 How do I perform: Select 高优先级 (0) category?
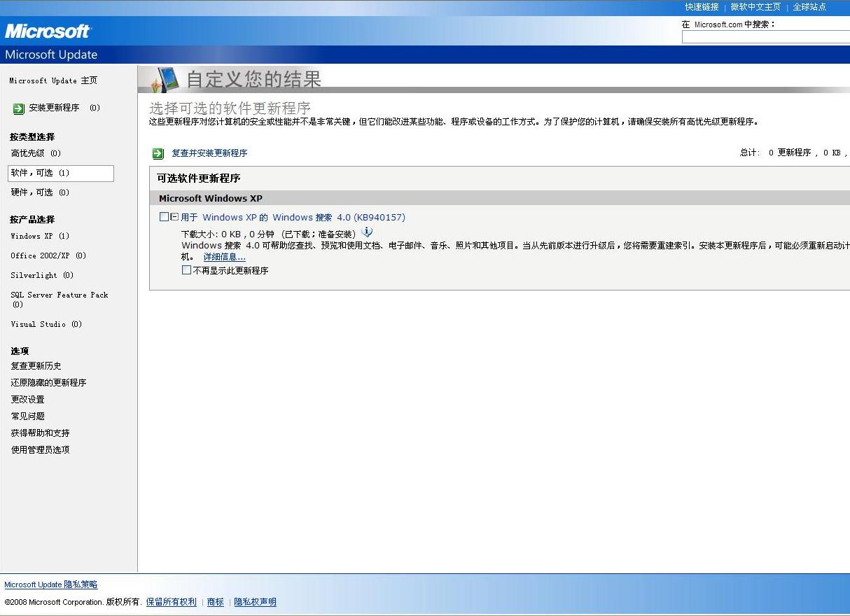pos(36,153)
